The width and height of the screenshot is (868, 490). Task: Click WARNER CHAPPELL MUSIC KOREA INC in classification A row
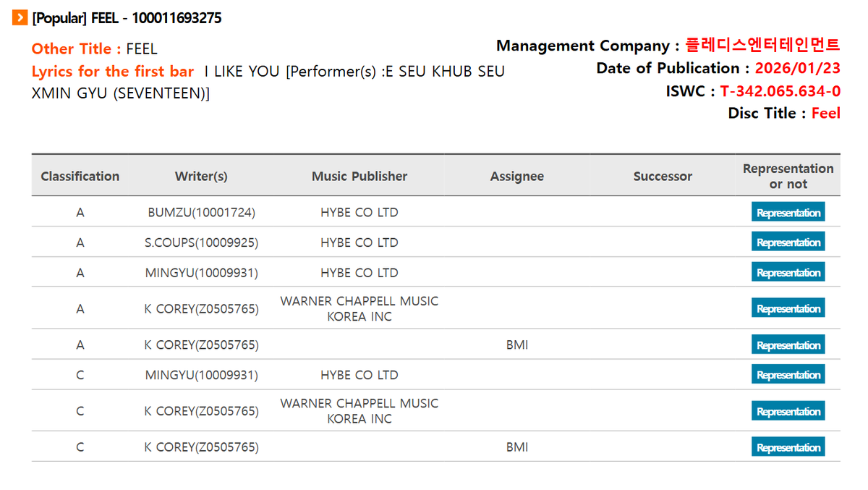tap(359, 308)
